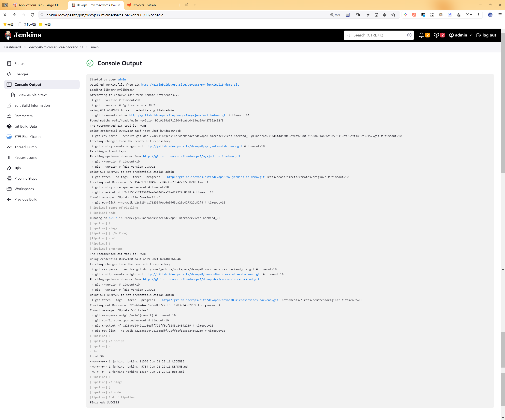
Task: Expand the breadcrumb chevron before main
Action: point(87,47)
